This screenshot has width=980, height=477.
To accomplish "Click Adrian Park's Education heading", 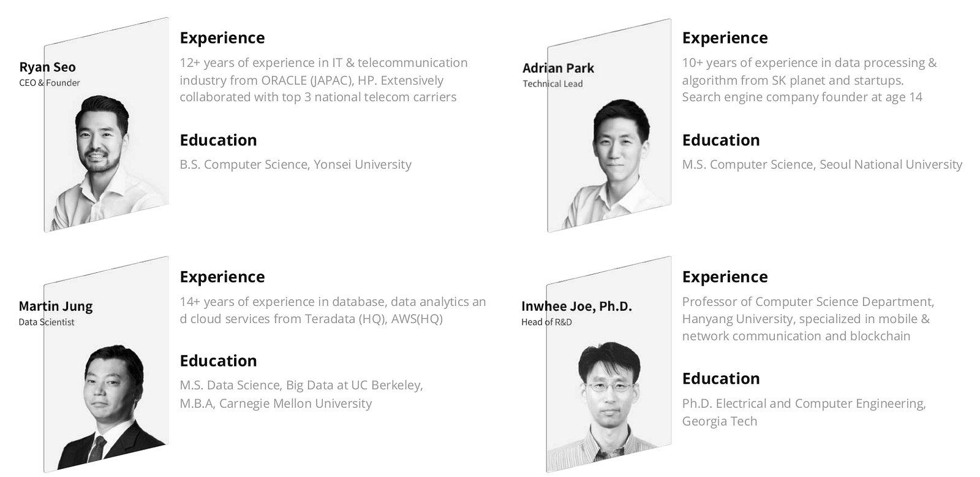I will coord(720,140).
